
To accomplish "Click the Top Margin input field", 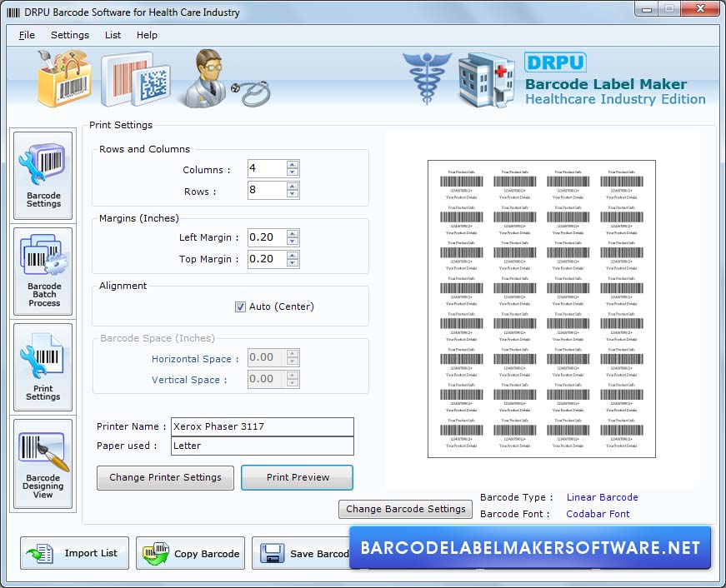I will click(267, 259).
